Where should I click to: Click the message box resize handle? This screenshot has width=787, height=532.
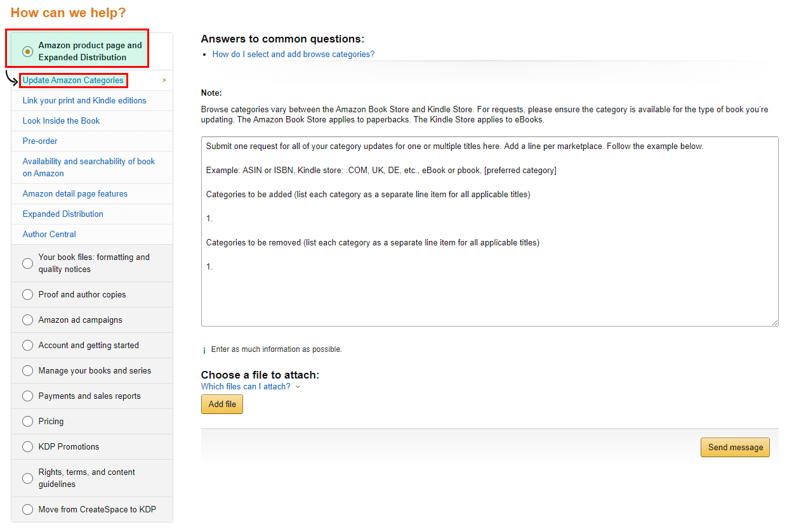775,323
